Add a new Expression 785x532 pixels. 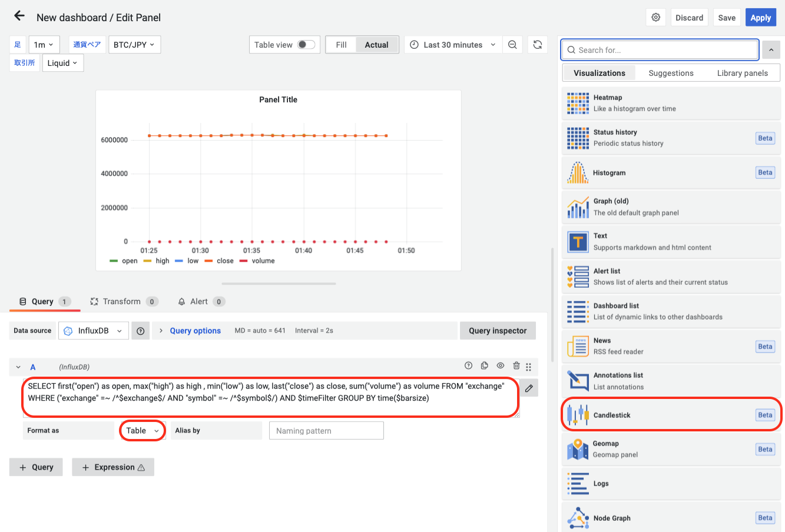click(x=113, y=467)
